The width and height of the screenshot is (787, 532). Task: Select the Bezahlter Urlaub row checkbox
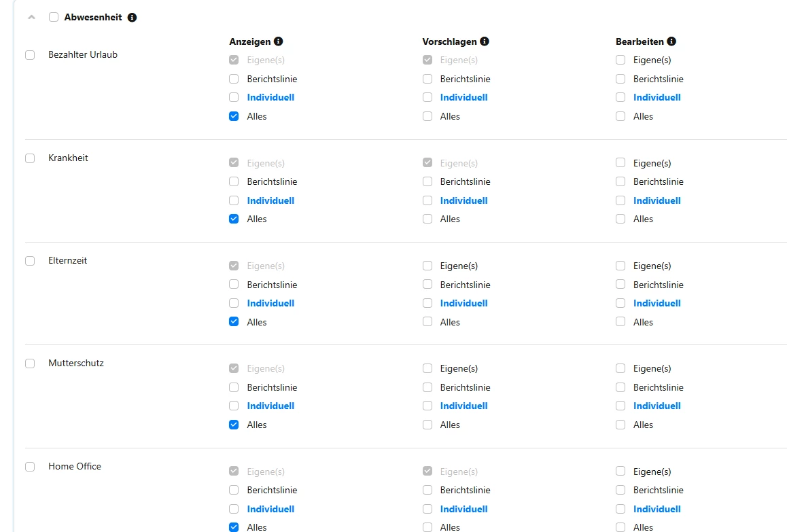[x=30, y=55]
